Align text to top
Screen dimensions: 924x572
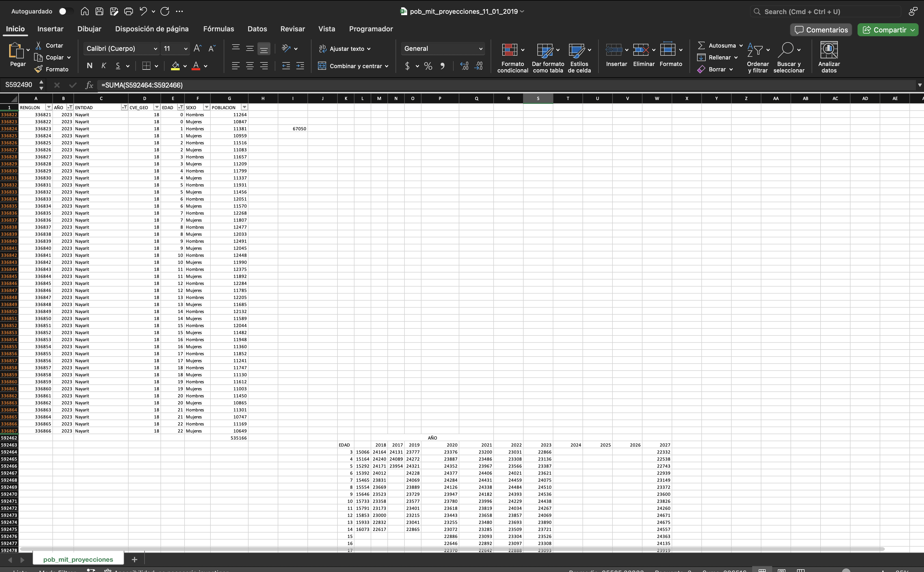(x=236, y=48)
